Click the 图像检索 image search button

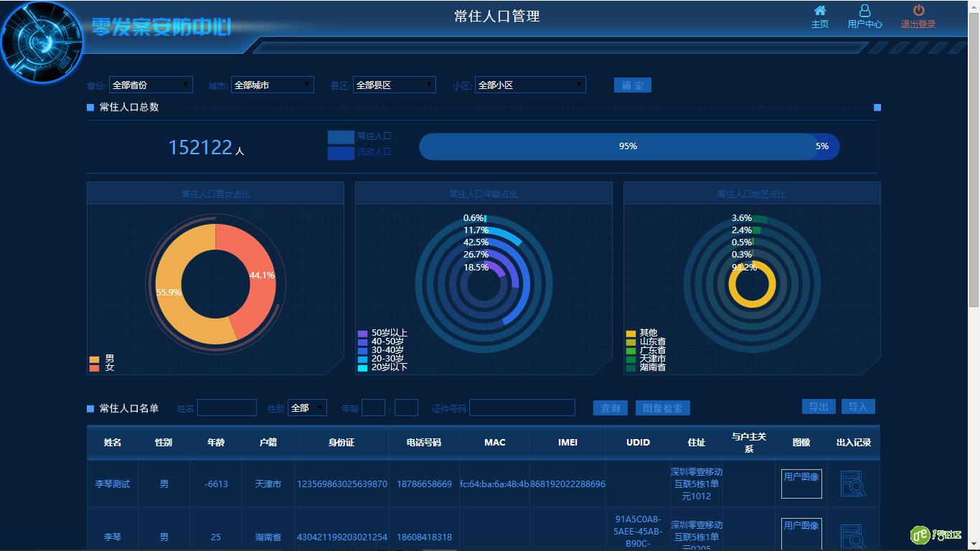point(663,408)
